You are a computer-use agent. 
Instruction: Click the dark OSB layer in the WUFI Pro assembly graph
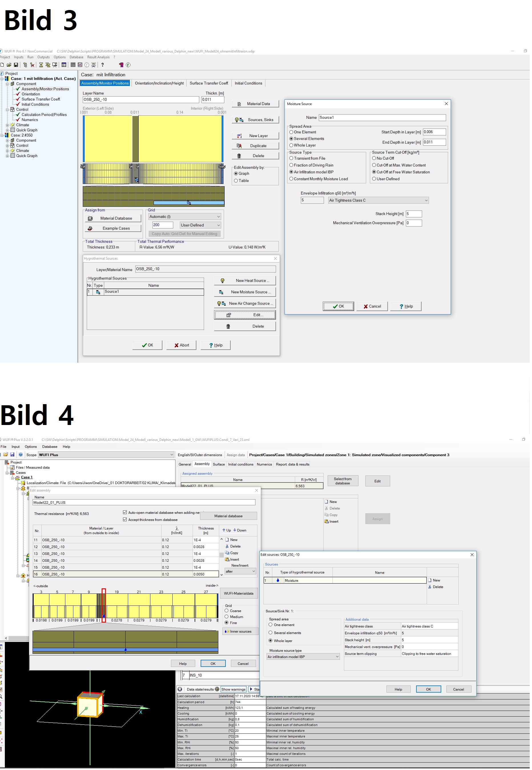click(x=136, y=139)
